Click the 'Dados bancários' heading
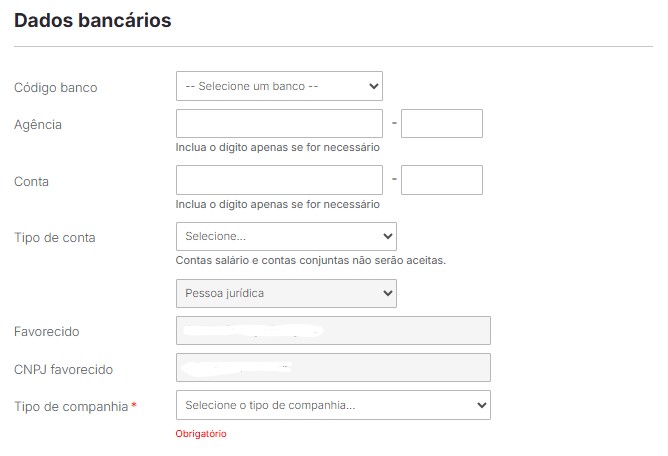 point(93,21)
